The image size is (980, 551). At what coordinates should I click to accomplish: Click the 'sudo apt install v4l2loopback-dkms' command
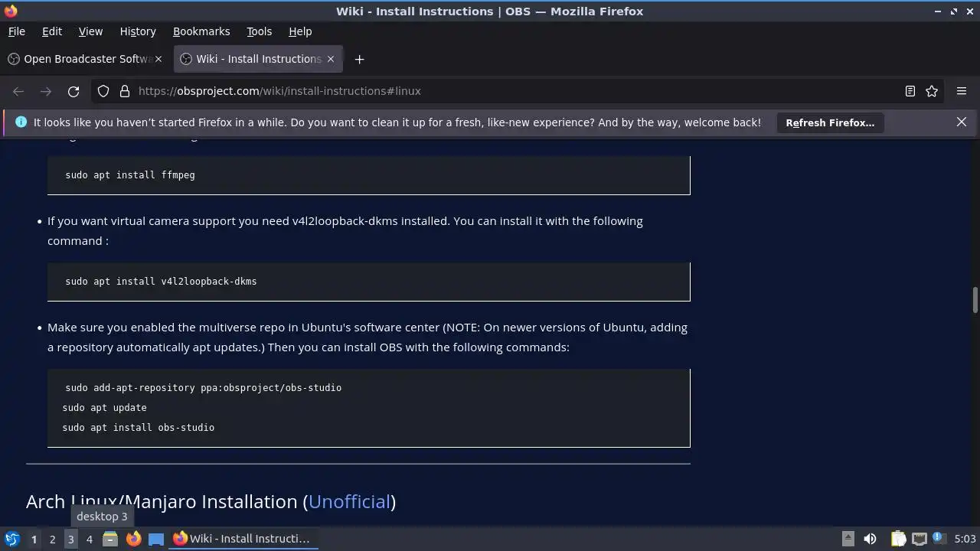(x=161, y=282)
